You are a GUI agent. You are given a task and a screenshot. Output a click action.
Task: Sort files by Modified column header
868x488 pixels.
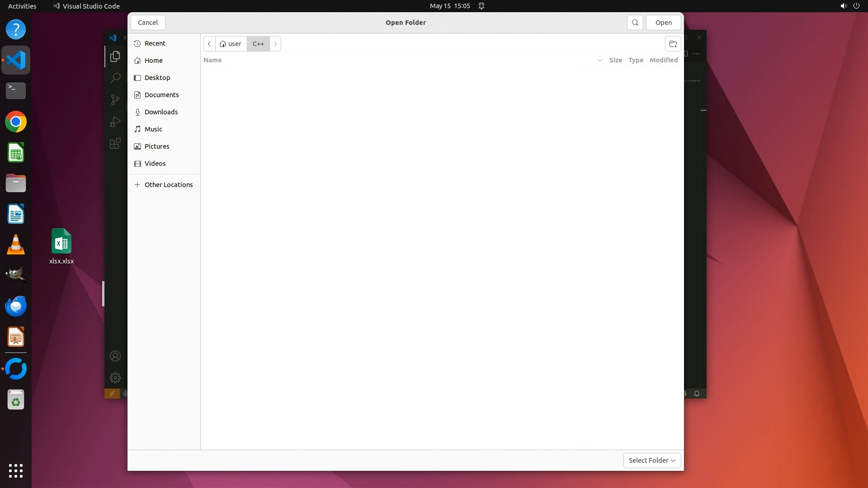pos(663,60)
